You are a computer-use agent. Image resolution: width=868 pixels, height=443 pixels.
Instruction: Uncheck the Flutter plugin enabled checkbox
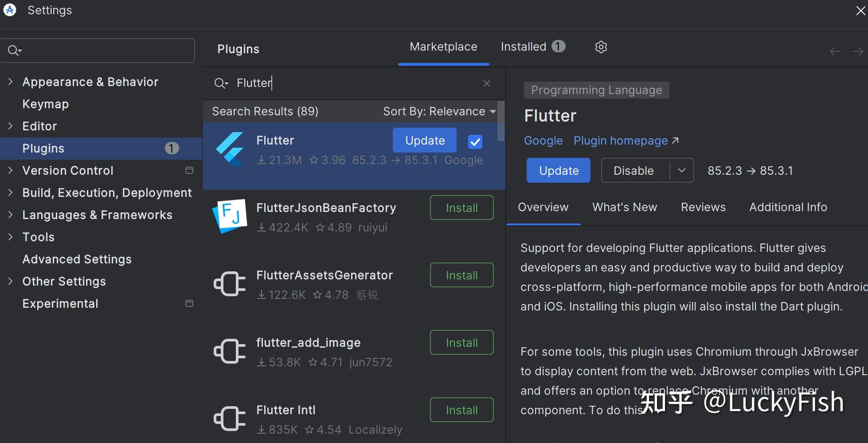pyautogui.click(x=475, y=142)
